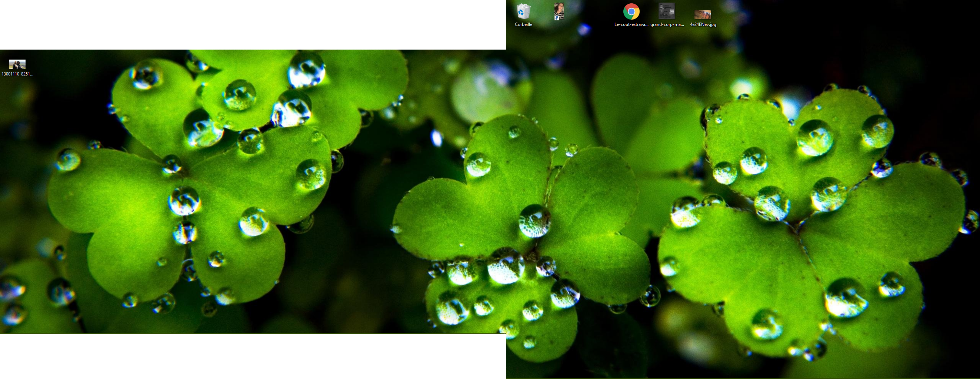Select the unlabeled portrait photo shortcut icon
Image resolution: width=980 pixels, height=379 pixels.
point(559,11)
